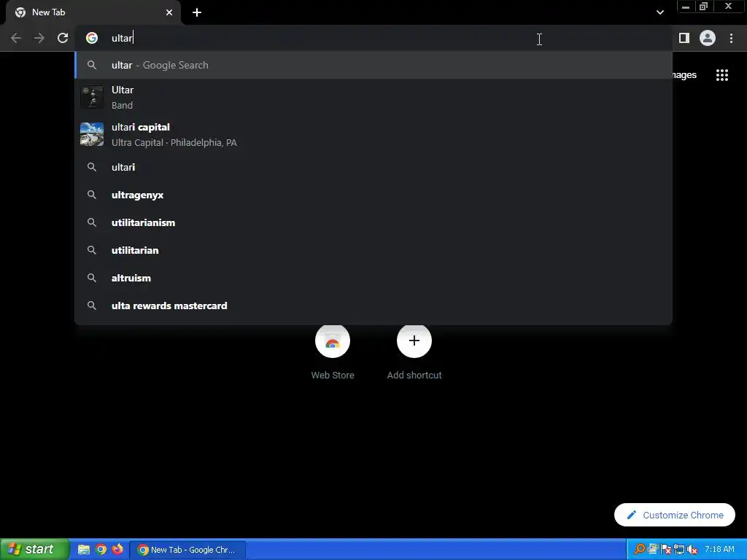747x560 pixels.
Task: Choose "ulta rewards mastercard" suggestion
Action: click(x=373, y=306)
